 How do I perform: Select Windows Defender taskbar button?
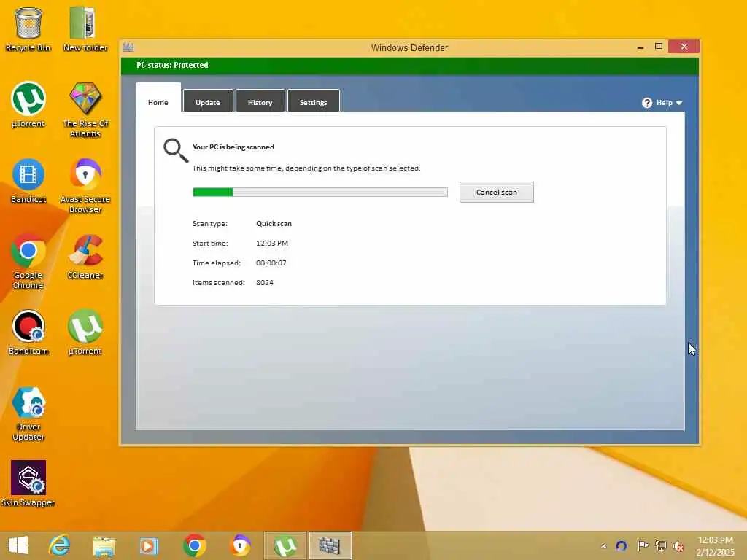click(330, 545)
